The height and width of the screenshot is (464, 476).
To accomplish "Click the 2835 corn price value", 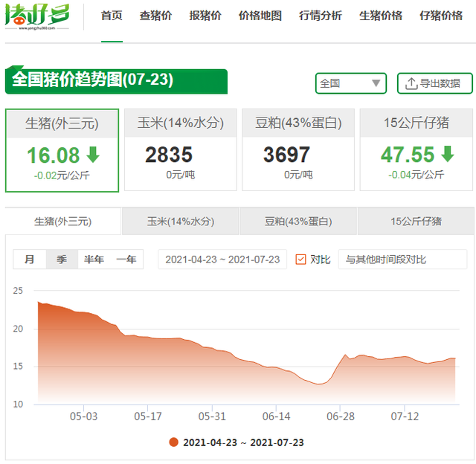I will (169, 155).
